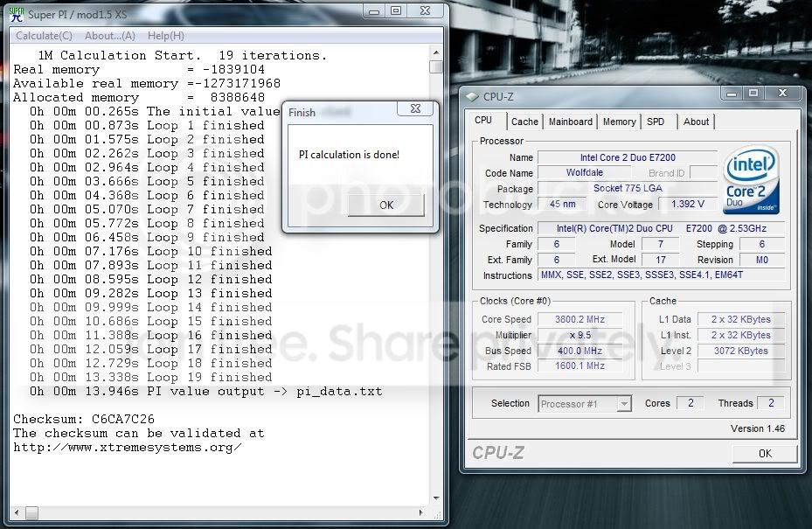Click the Multiplier value x 9.5

click(580, 335)
